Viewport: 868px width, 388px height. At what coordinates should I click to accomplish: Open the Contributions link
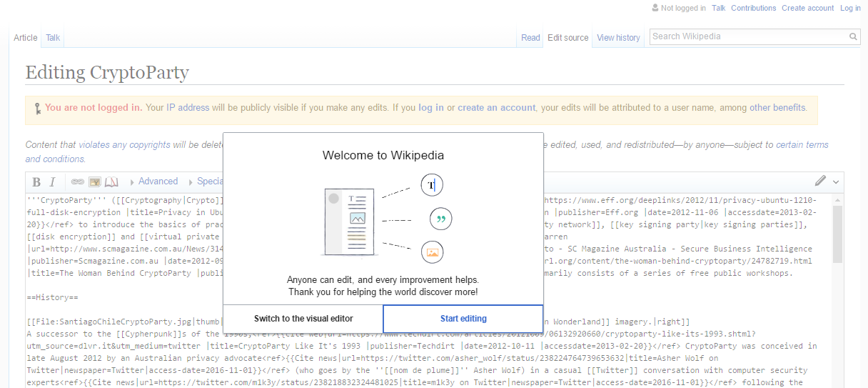click(x=753, y=9)
